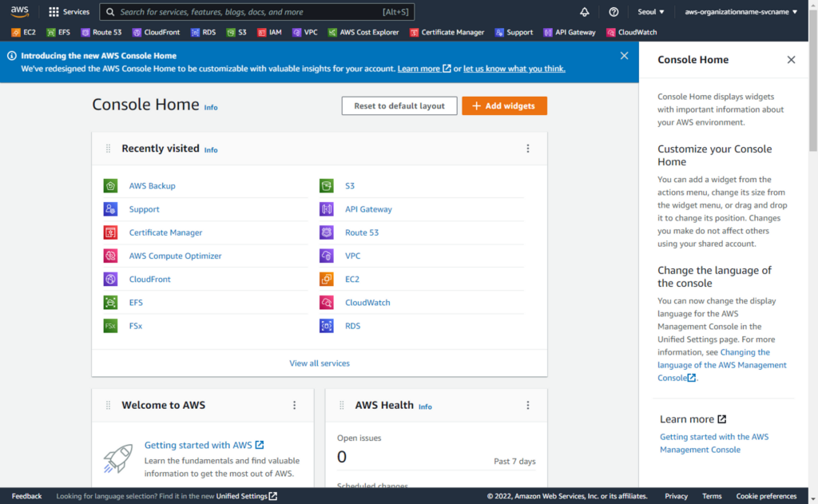This screenshot has height=504, width=818.
Task: Click Info link next to Console Home
Action: (211, 108)
